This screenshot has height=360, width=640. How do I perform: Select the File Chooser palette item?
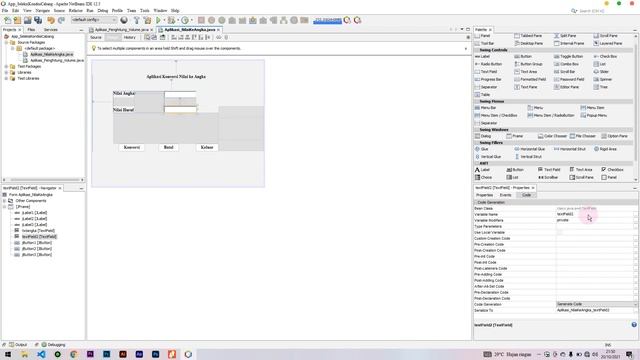coord(583,136)
